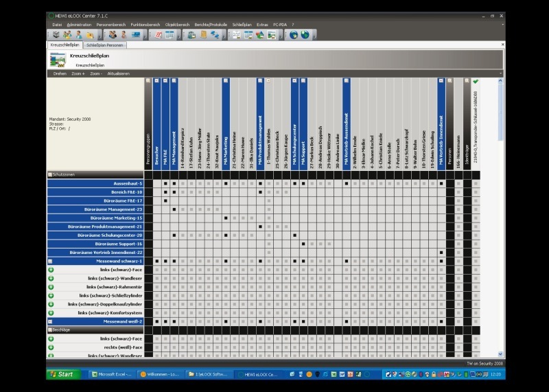Expand the links (schwarz)-Doppelknaufzylinder row
Screen dimensions: 549x392
pos(51,304)
